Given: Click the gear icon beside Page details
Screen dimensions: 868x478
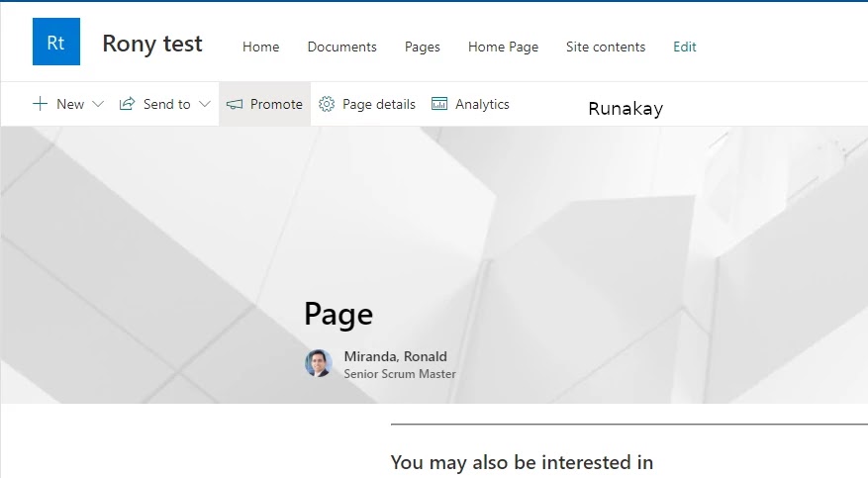Looking at the screenshot, I should click(x=327, y=104).
